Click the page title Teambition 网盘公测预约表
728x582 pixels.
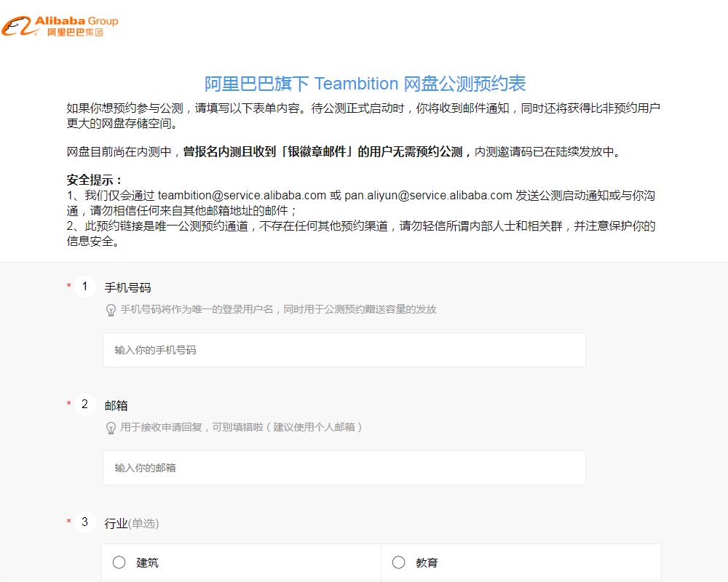coord(365,84)
